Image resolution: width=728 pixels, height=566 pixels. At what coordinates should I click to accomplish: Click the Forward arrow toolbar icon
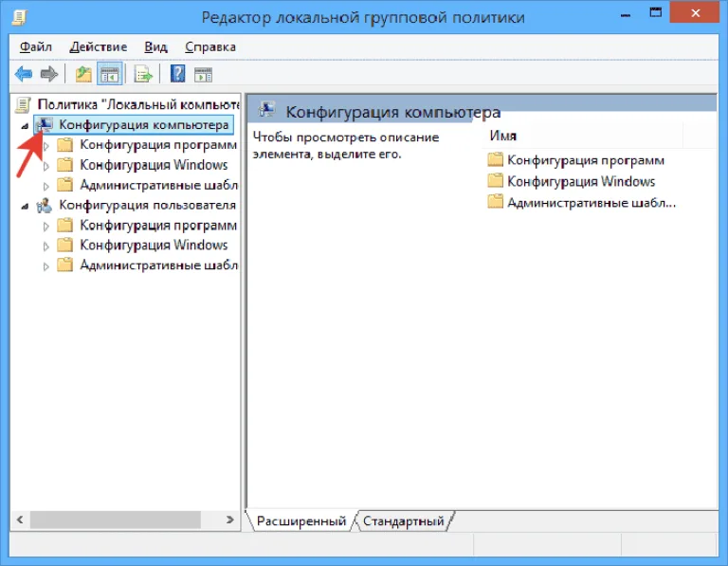tap(48, 74)
